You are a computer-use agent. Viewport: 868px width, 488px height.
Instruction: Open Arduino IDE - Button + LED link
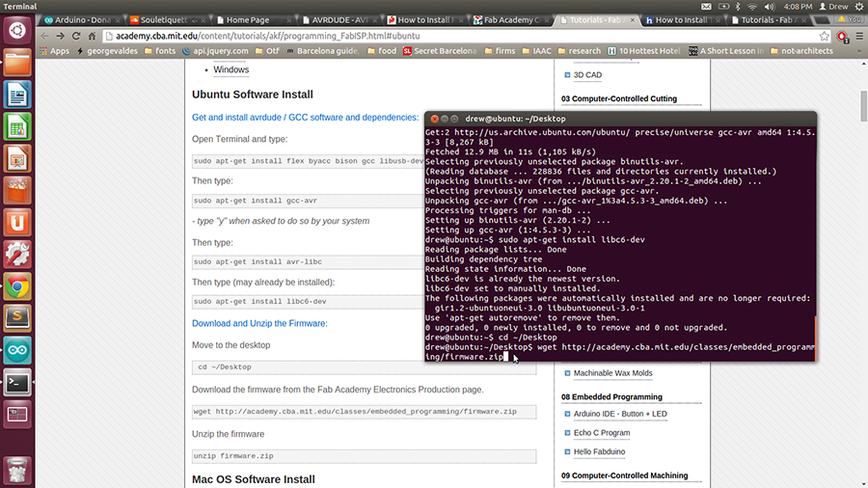pos(620,414)
